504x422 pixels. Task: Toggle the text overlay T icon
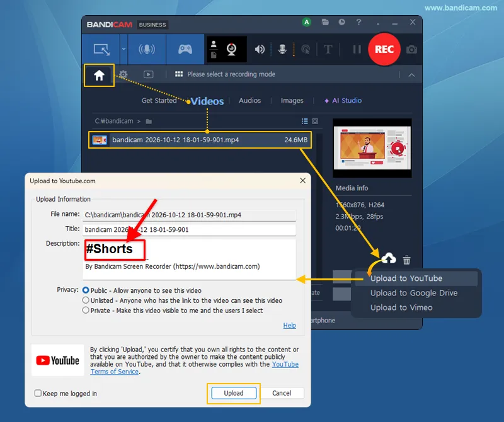point(328,49)
